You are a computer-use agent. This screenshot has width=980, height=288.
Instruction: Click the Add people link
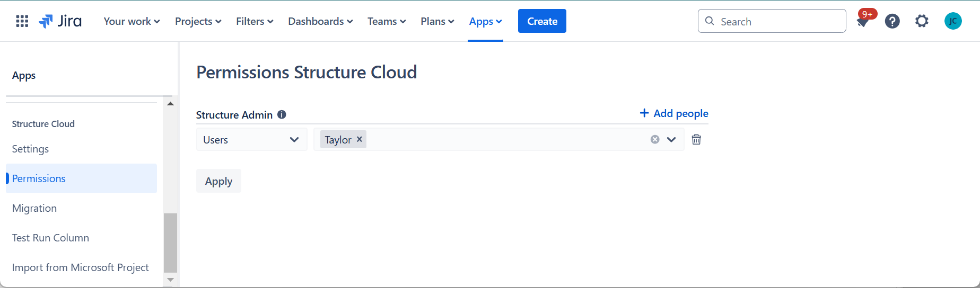674,113
